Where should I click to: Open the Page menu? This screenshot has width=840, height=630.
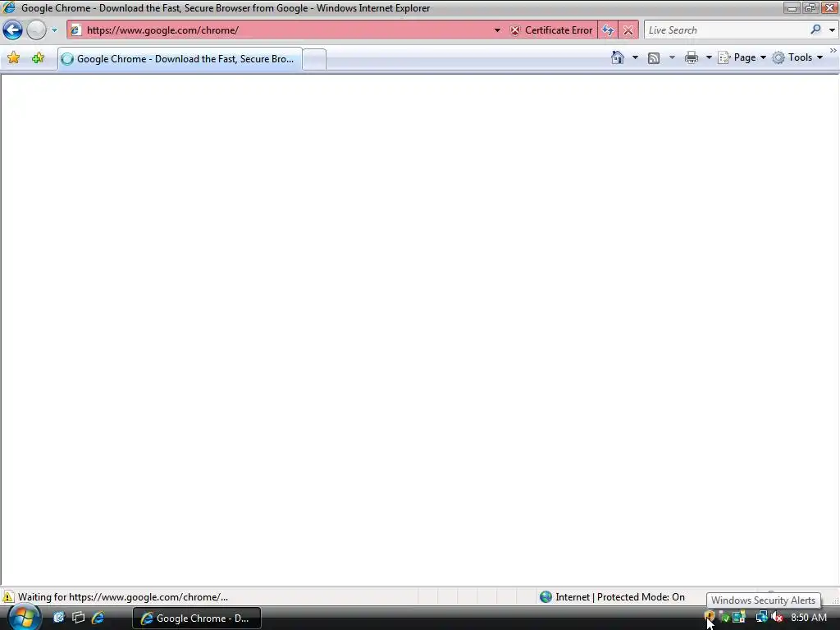[742, 57]
